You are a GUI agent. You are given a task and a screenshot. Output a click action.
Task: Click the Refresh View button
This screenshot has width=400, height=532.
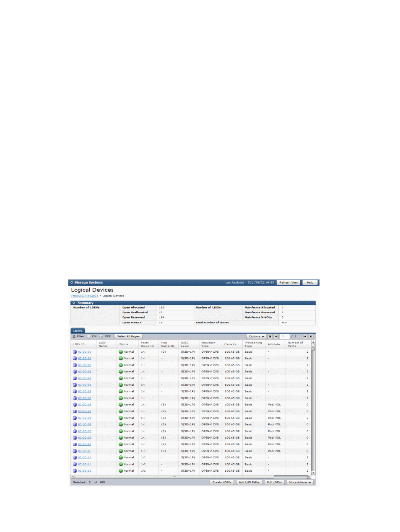pyautogui.click(x=288, y=283)
